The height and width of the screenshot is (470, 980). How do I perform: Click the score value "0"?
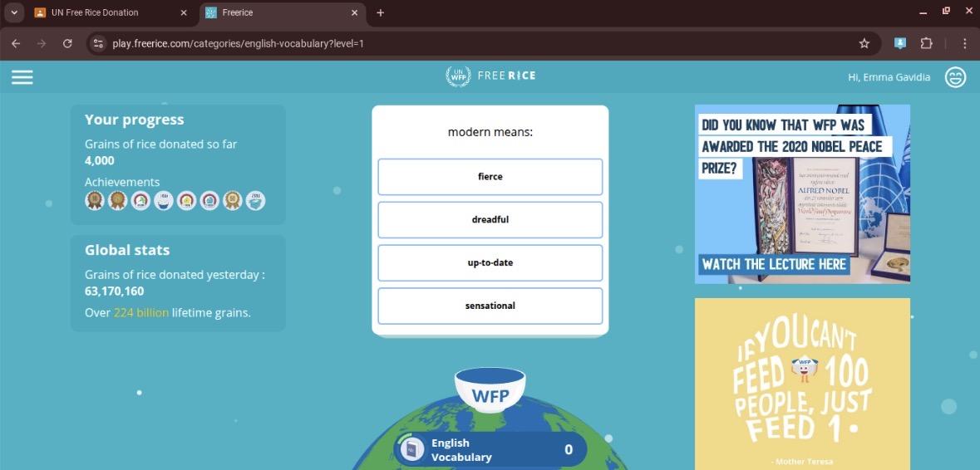568,449
